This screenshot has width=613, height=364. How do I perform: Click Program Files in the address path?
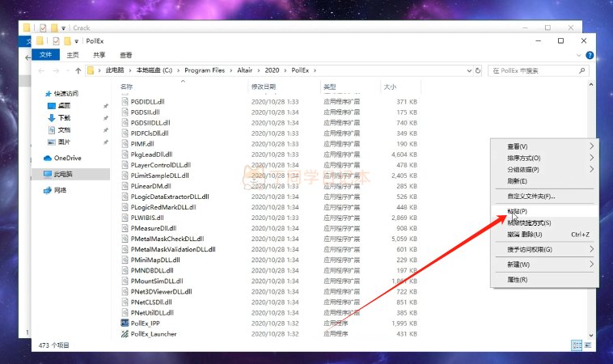205,70
